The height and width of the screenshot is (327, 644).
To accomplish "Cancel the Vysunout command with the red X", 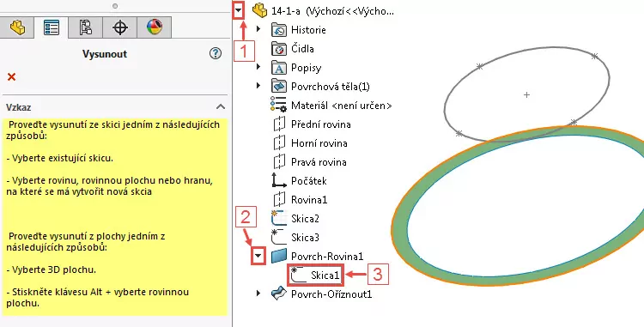I will [11, 76].
